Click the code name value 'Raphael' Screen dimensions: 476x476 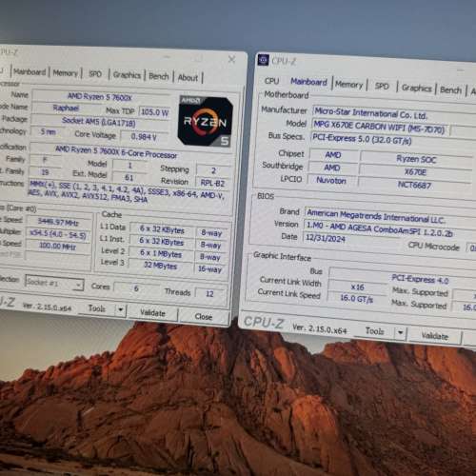[66, 108]
